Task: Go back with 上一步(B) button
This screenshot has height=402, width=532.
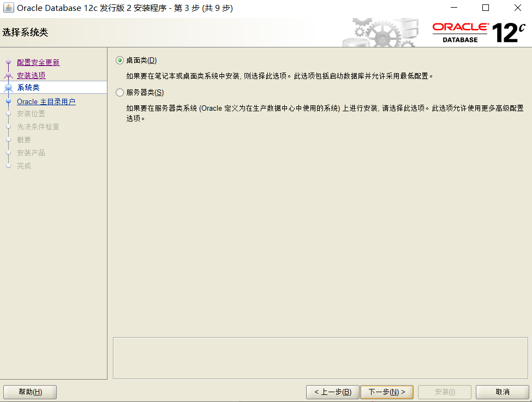Action: pyautogui.click(x=332, y=392)
